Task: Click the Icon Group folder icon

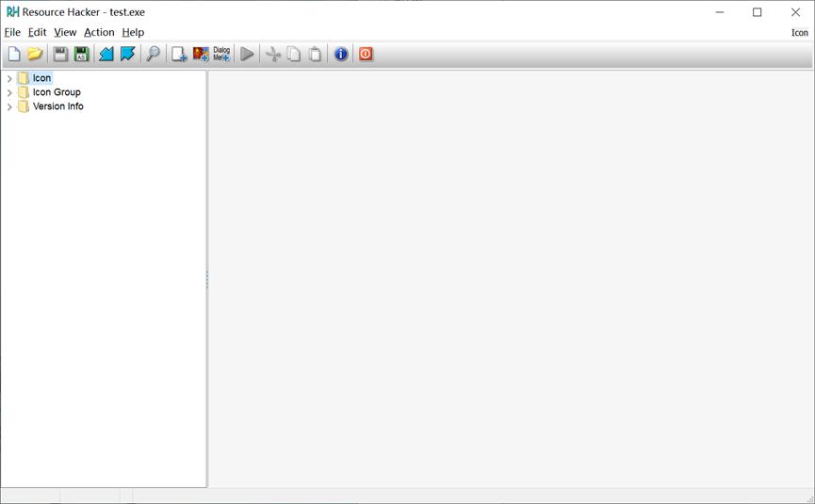Action: click(x=23, y=92)
